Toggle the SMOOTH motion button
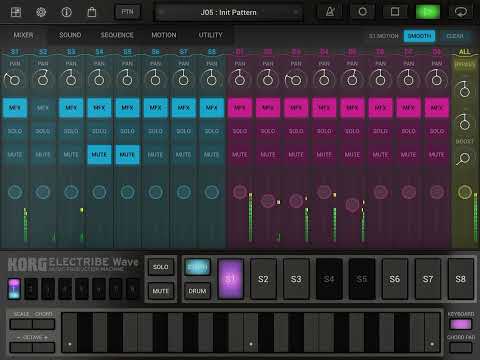This screenshot has height=360, width=480. point(419,36)
